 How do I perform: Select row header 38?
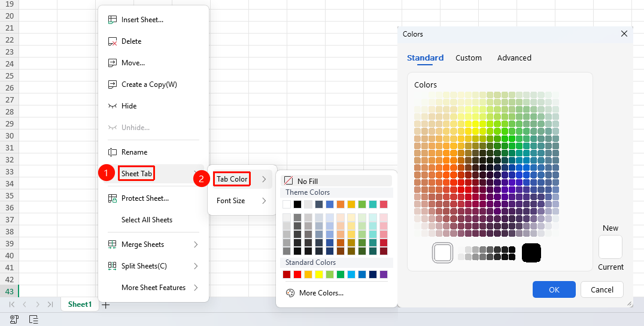(10, 231)
